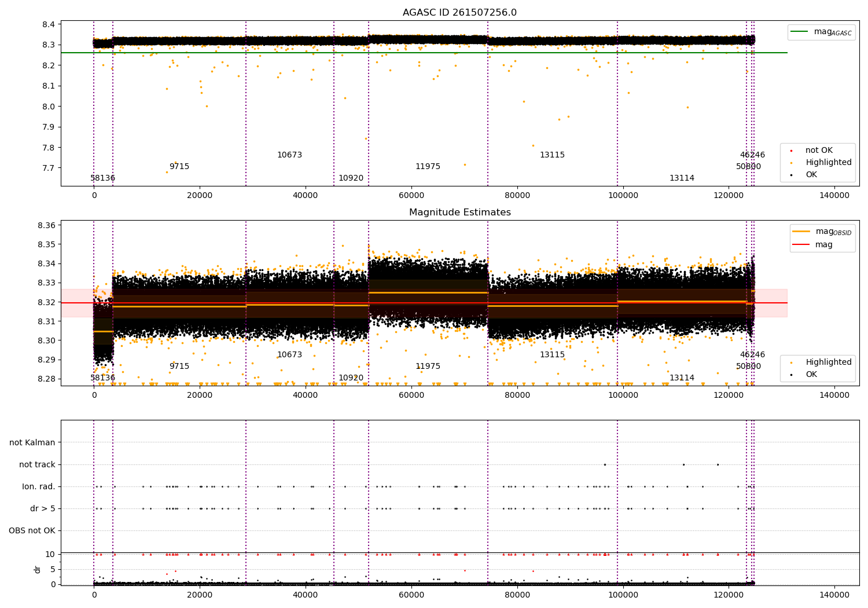Click OBSID label 58136 in the Magnitude Estimates plot

click(x=102, y=378)
